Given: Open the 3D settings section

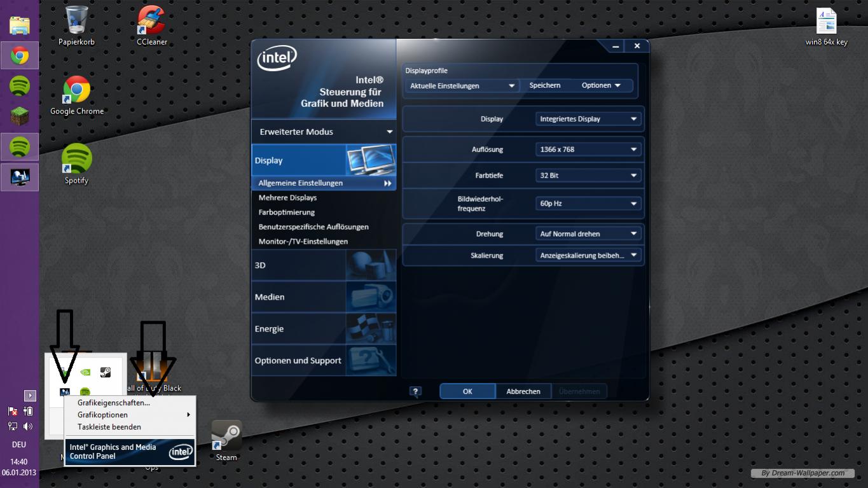Looking at the screenshot, I should [324, 265].
